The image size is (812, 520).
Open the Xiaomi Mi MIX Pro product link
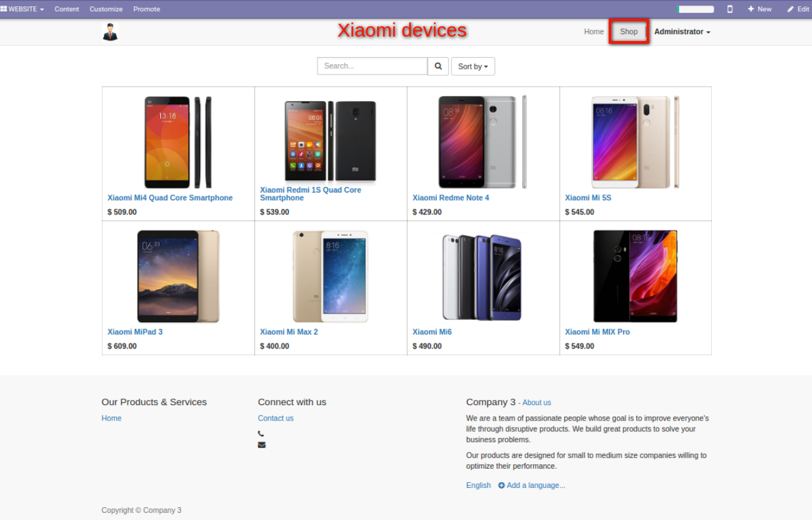tap(597, 332)
